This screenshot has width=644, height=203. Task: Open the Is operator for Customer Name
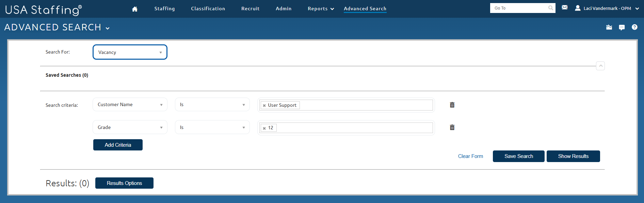tap(212, 104)
